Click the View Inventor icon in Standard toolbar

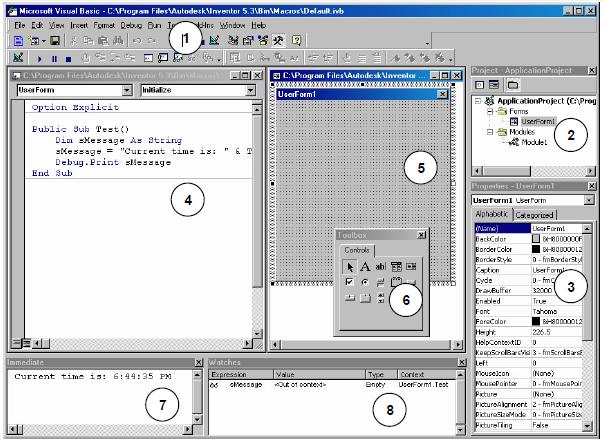18,40
